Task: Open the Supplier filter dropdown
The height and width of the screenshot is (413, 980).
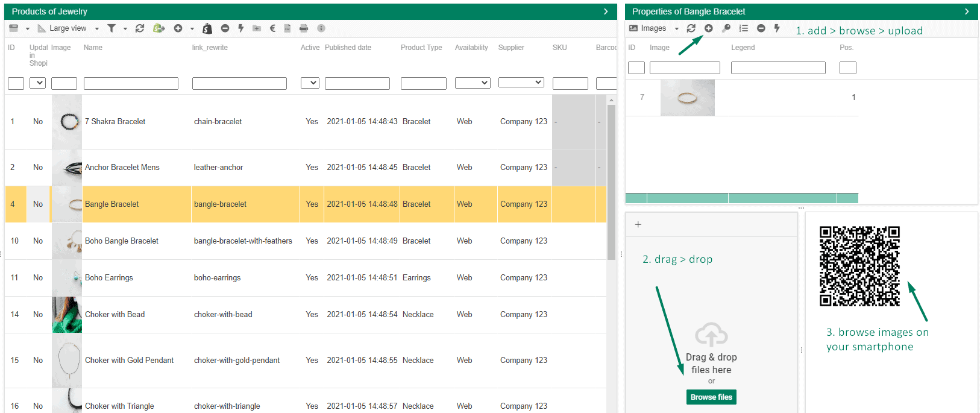Action: pyautogui.click(x=521, y=83)
